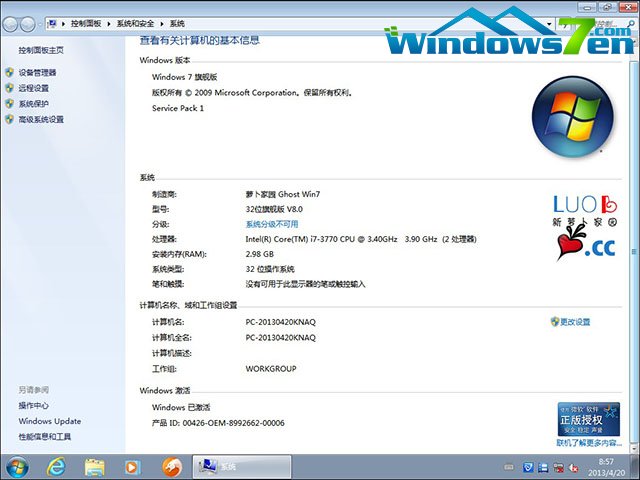Open the shield icon beside 系统保护
This screenshot has width=640, height=480.
tap(10, 104)
